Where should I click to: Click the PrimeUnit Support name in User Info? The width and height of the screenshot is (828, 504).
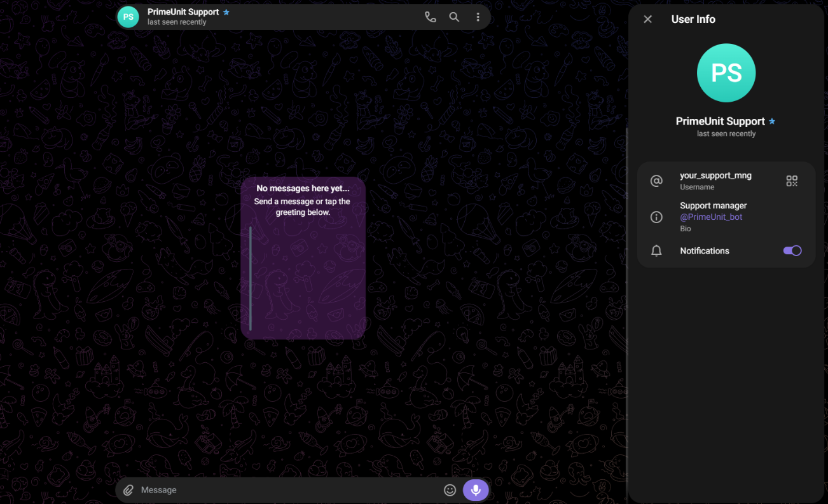(721, 121)
